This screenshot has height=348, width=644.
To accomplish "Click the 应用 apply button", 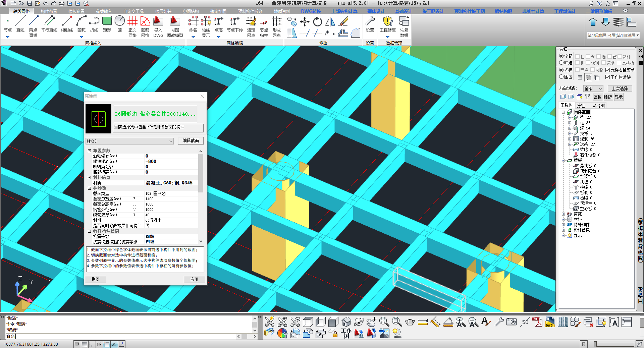I will coord(194,279).
